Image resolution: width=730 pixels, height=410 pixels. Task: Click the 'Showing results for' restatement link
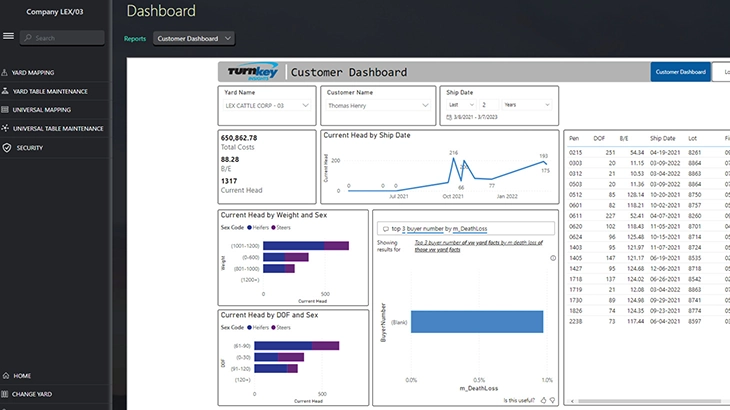coord(479,246)
